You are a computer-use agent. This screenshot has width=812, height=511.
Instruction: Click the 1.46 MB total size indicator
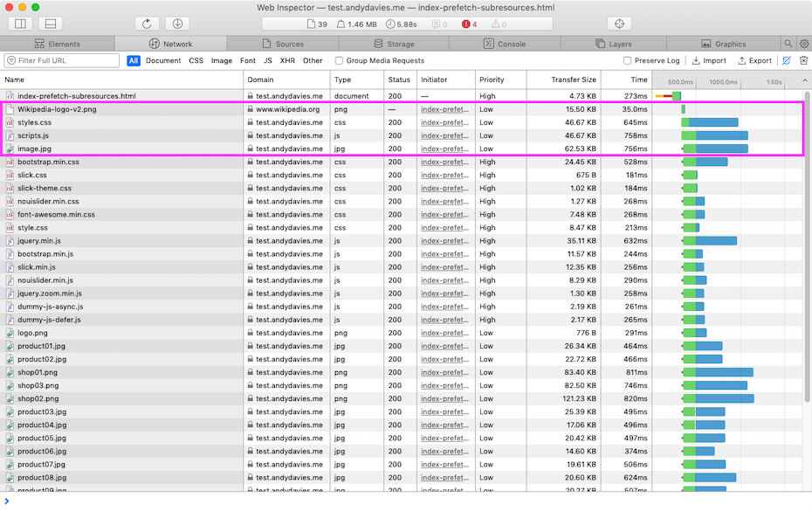357,24
